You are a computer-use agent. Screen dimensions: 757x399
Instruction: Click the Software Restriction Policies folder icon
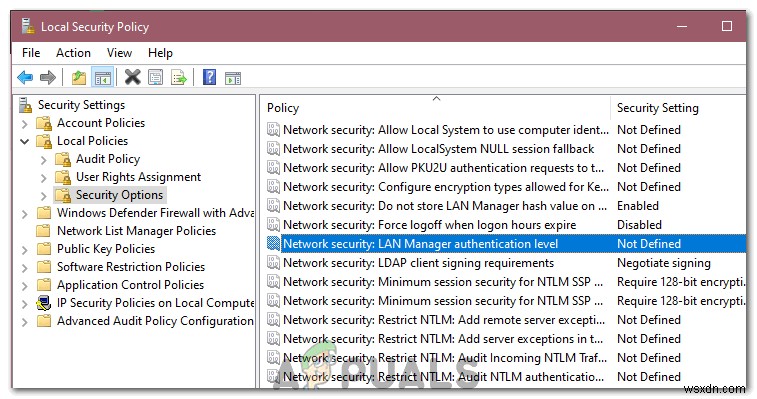[x=44, y=267]
